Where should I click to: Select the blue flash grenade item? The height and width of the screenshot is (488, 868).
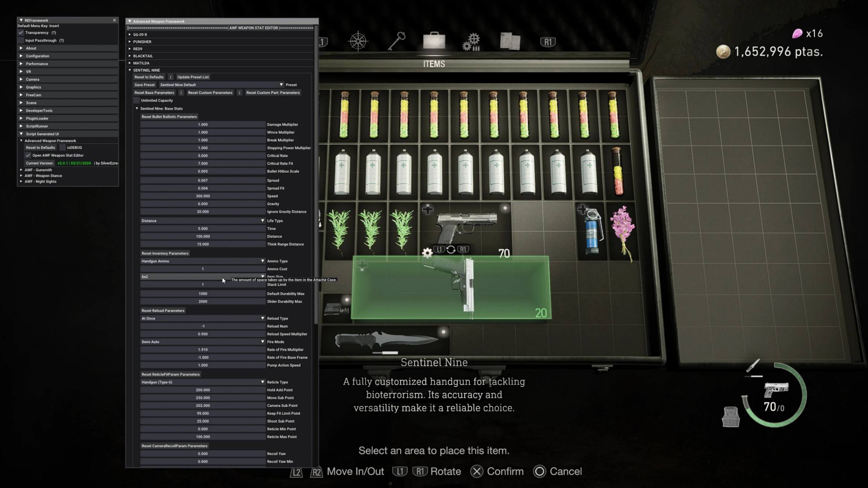[592, 231]
